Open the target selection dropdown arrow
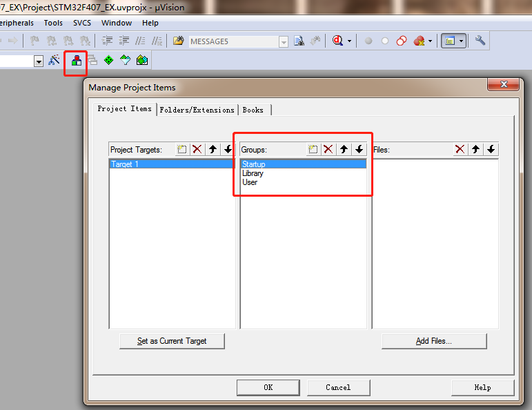The image size is (532, 410). pyautogui.click(x=39, y=61)
